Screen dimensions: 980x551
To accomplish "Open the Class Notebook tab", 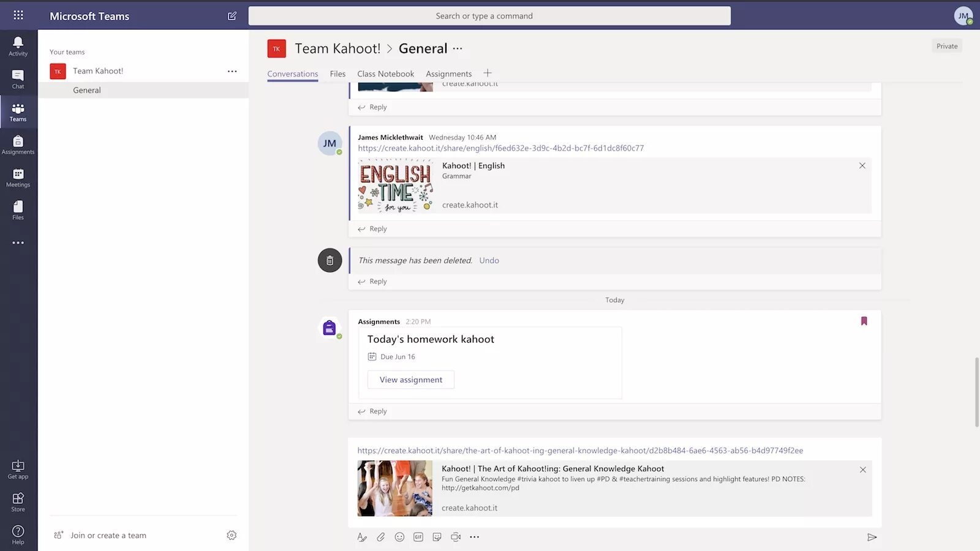I will click(386, 74).
